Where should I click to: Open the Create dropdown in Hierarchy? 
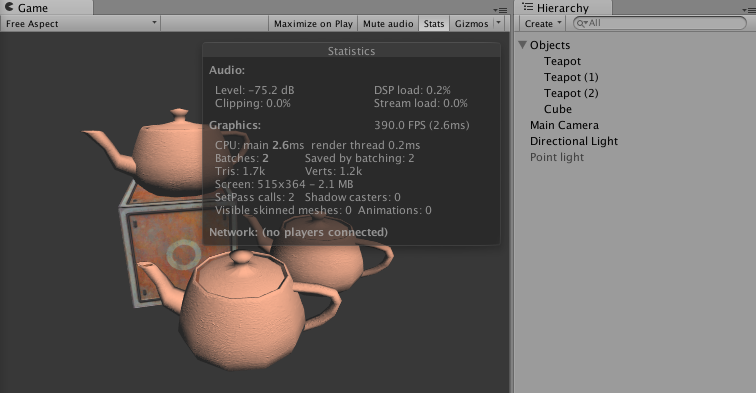tap(543, 24)
